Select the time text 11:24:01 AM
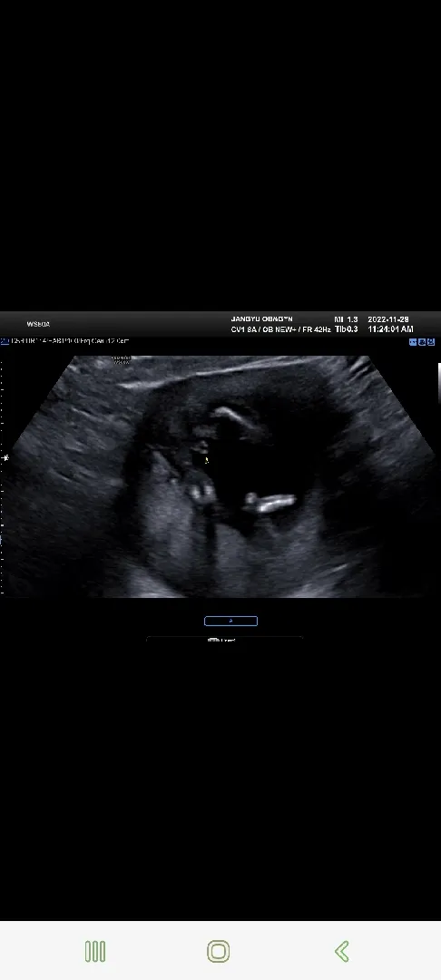 390,328
